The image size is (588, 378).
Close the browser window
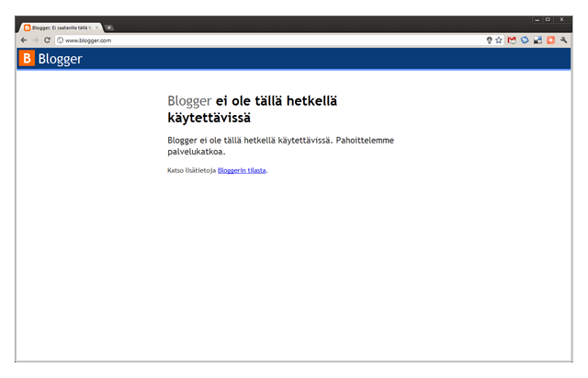click(x=561, y=19)
